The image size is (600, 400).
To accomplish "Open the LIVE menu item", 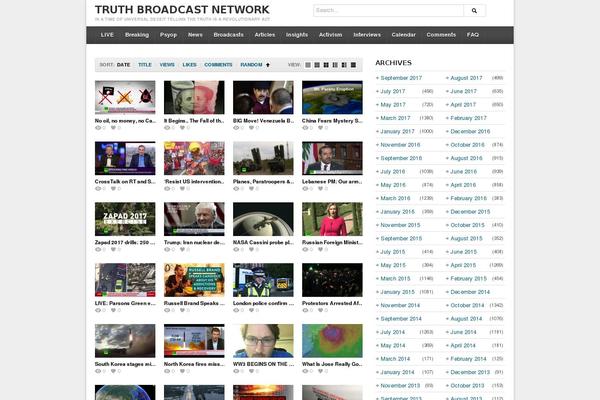I will [x=107, y=35].
